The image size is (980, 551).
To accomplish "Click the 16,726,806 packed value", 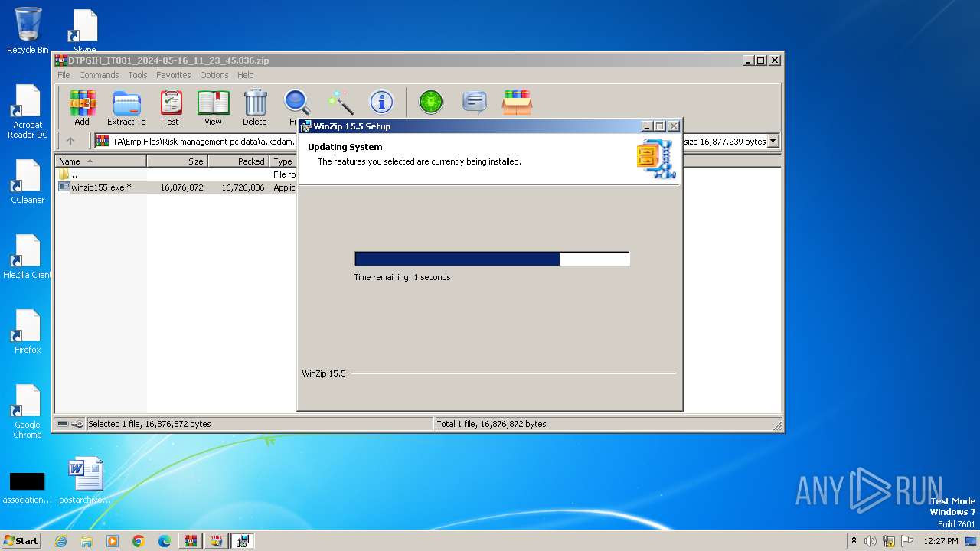I will coord(243,187).
